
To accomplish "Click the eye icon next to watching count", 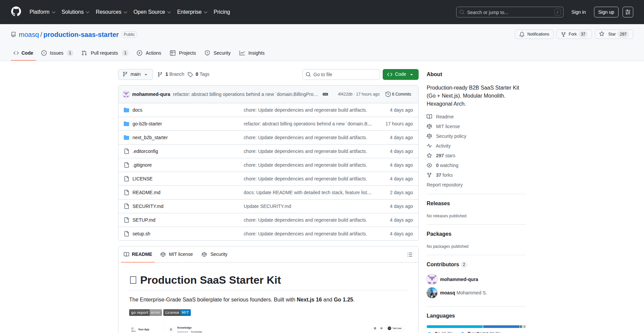I will (429, 165).
